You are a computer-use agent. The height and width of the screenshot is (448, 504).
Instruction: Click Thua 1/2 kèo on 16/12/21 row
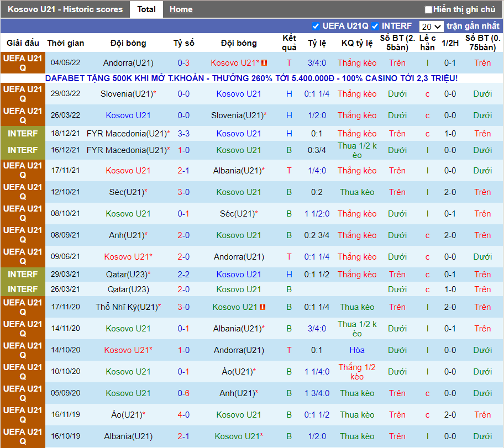(x=357, y=150)
